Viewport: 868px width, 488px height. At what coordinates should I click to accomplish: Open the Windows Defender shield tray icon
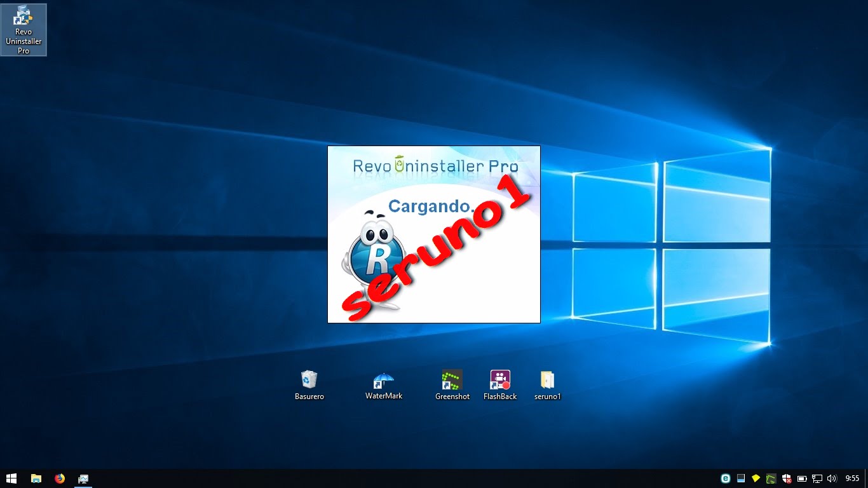[x=787, y=478]
